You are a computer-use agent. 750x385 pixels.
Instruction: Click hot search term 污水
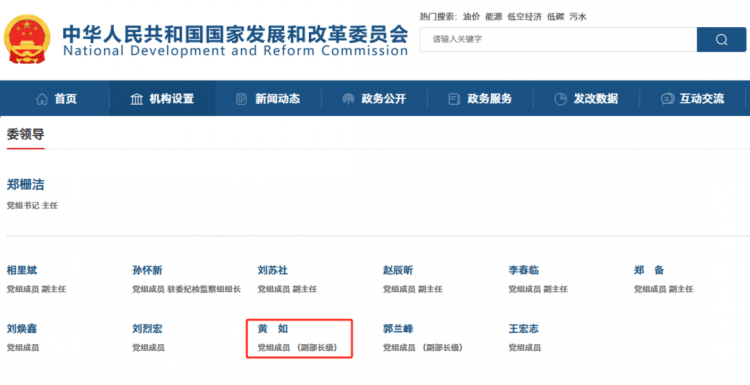578,17
